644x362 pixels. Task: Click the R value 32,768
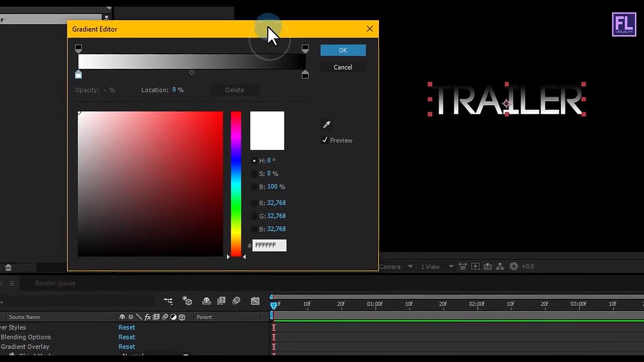276,203
